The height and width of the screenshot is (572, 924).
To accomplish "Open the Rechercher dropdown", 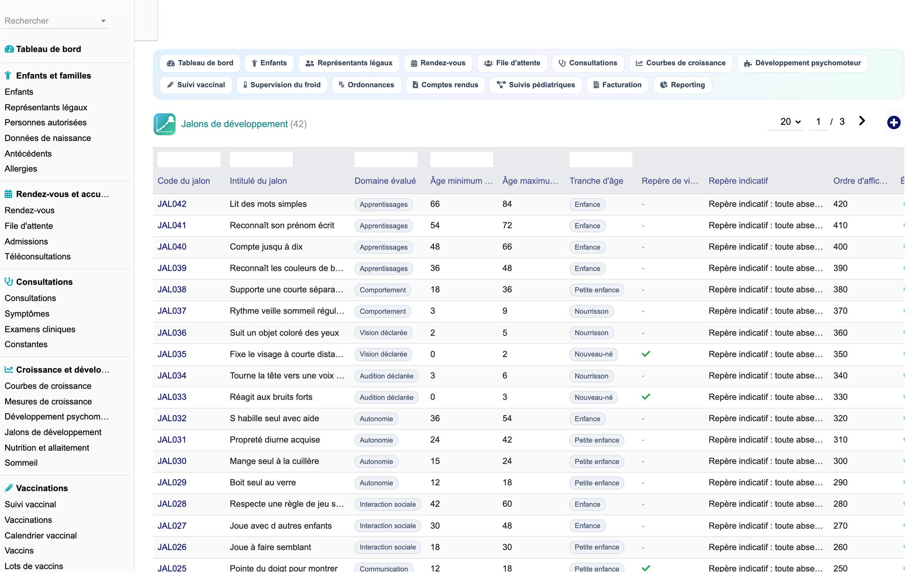I will 56,21.
